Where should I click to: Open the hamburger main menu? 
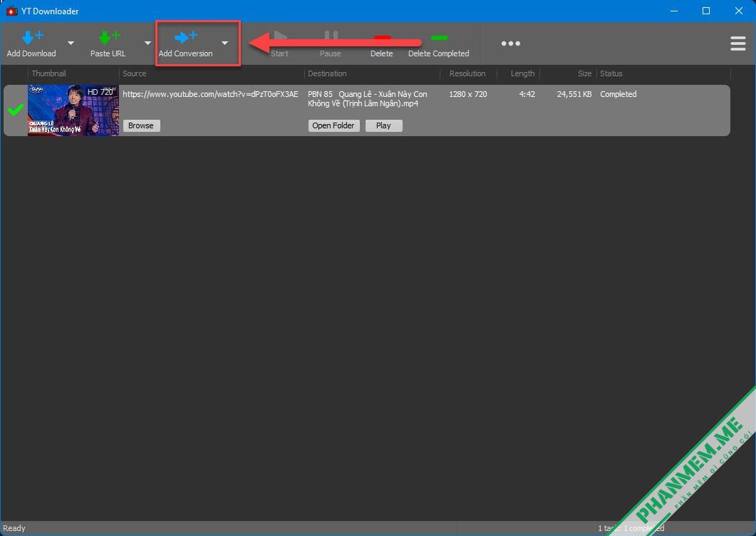[x=737, y=43]
